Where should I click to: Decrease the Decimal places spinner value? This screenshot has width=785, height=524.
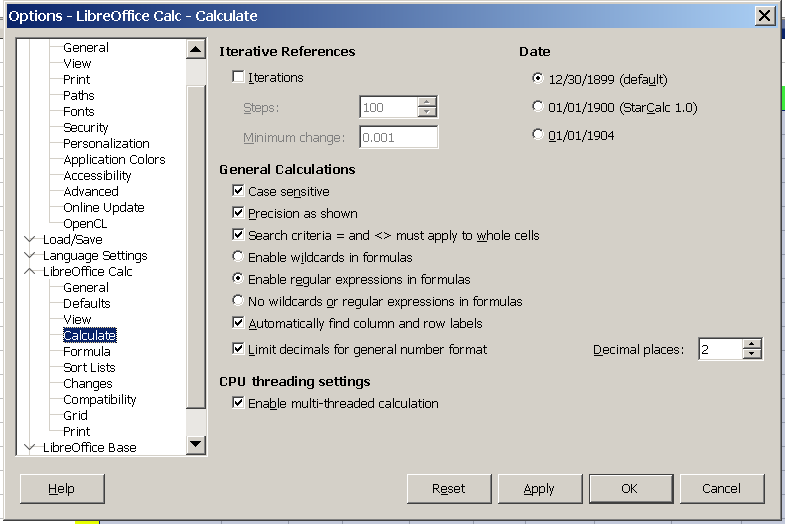(751, 354)
